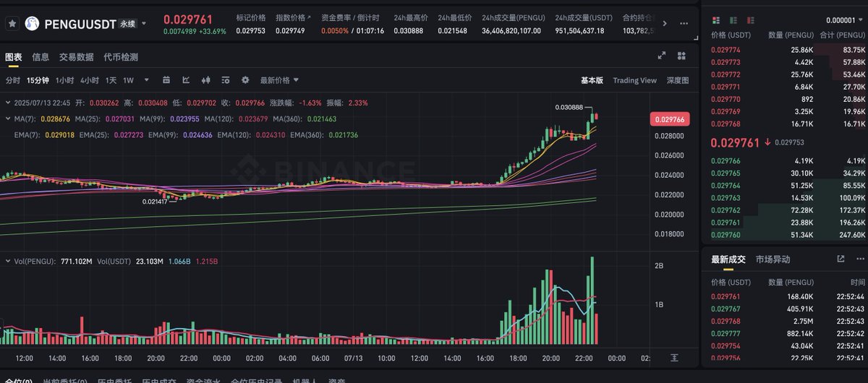This screenshot has height=383, width=868.
Task: Click the PENGU penguin coin logo
Action: (x=33, y=24)
